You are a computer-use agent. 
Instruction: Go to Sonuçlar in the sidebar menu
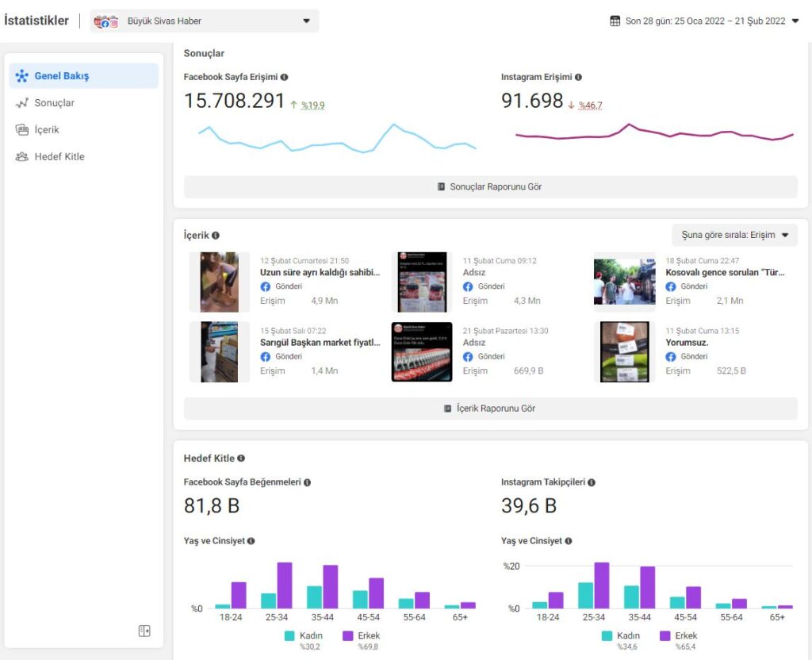[54, 103]
